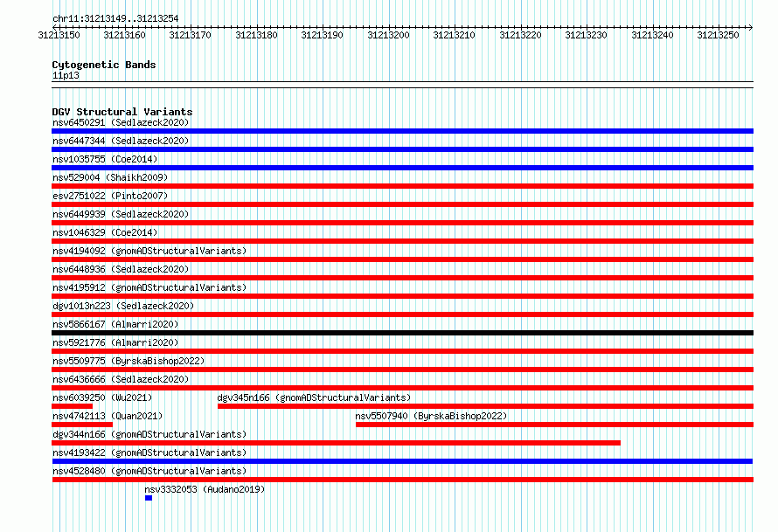The width and height of the screenshot is (778, 532).
Task: Click ruler position 31213150
Action: pyautogui.click(x=59, y=35)
